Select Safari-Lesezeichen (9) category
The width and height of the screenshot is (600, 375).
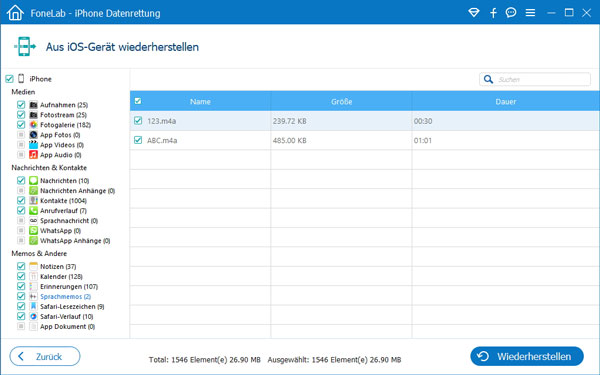[x=72, y=307]
